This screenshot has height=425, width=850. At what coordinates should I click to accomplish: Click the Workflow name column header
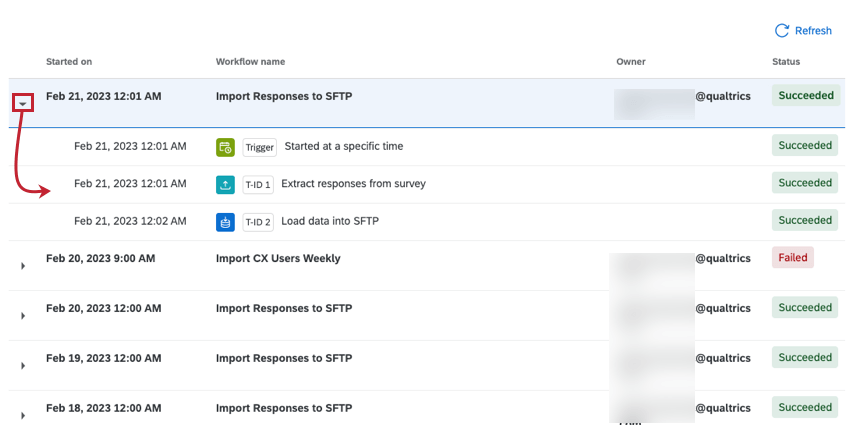pos(250,62)
